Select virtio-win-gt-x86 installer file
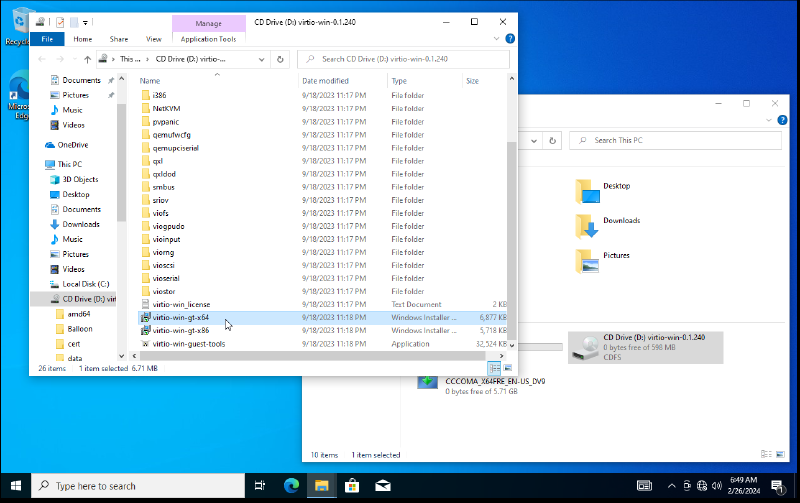Image resolution: width=800 pixels, height=503 pixels. pyautogui.click(x=181, y=331)
